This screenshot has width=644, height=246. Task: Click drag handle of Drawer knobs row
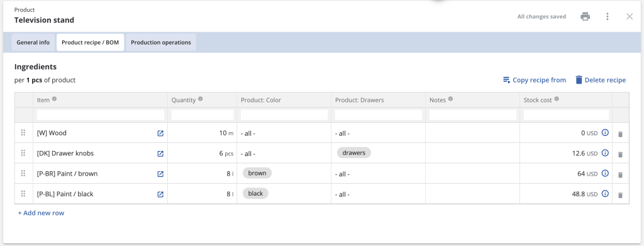click(23, 153)
